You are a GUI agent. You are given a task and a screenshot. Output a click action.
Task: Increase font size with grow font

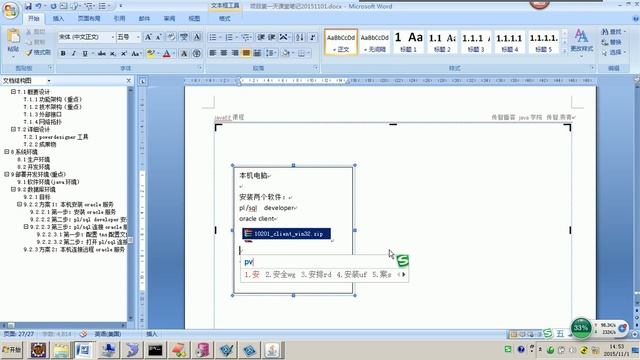(148, 37)
